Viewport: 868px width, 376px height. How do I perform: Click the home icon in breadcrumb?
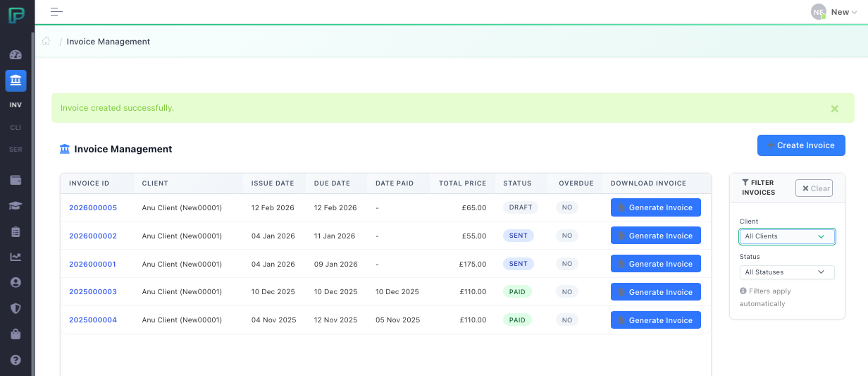pyautogui.click(x=46, y=42)
